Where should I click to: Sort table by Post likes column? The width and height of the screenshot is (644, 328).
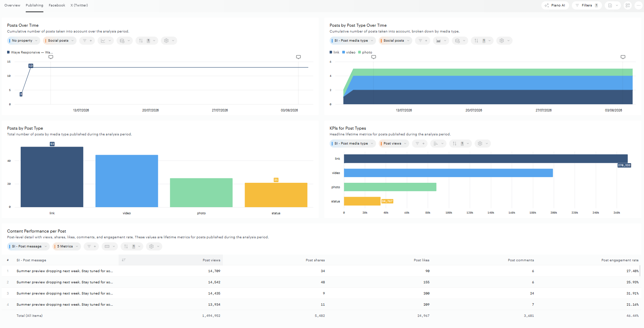pos(421,260)
